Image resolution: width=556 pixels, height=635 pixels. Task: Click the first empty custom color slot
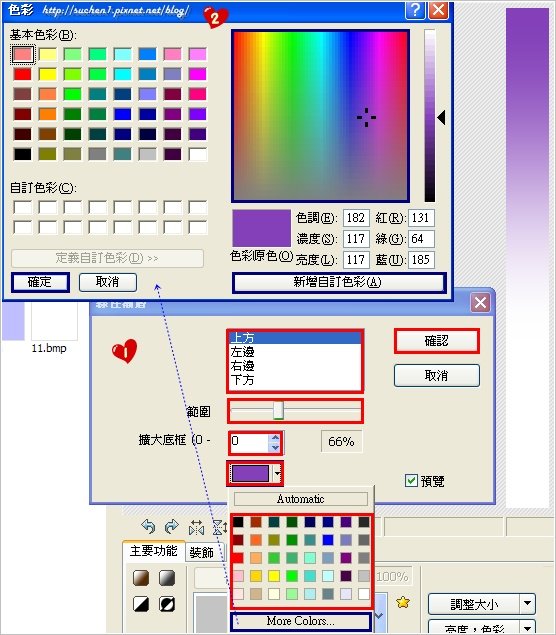tap(23, 207)
